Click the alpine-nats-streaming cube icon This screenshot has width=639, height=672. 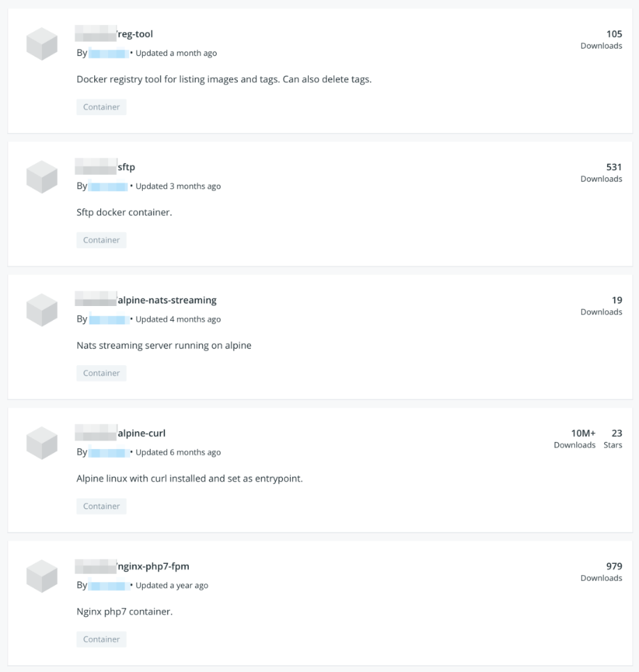coord(41,310)
